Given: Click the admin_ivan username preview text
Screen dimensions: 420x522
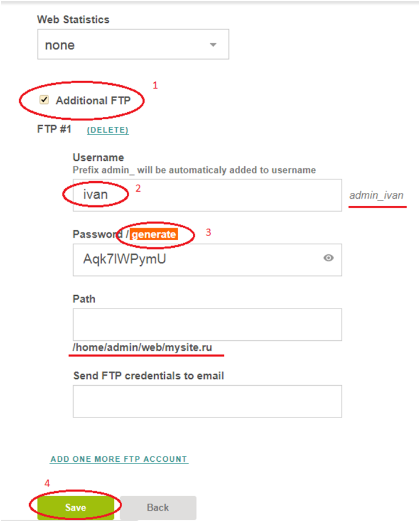Looking at the screenshot, I should (x=376, y=195).
